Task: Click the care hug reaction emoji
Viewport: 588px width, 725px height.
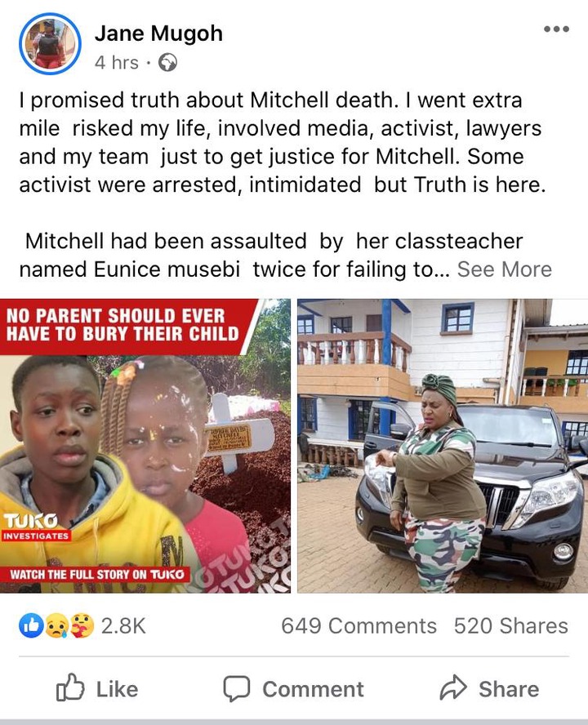Action: (x=82, y=626)
